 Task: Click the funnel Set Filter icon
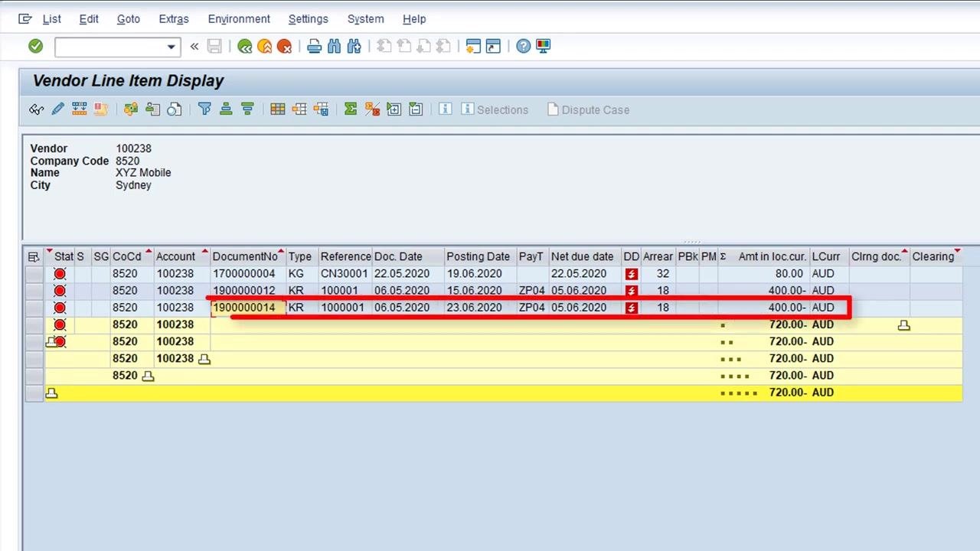204,109
